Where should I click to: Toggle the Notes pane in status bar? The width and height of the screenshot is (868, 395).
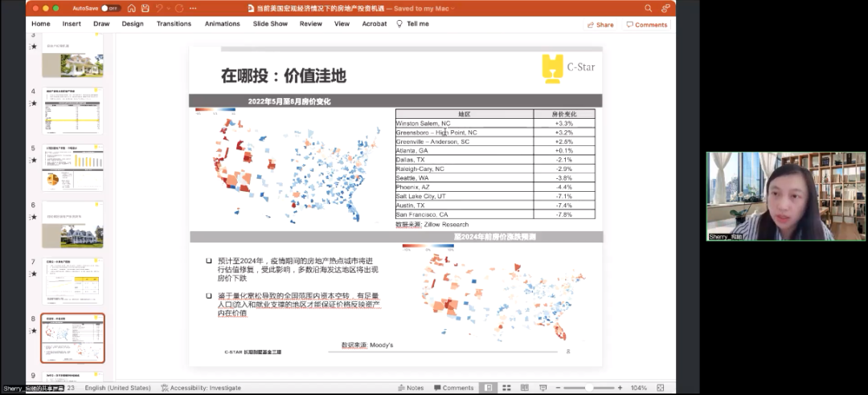click(x=411, y=388)
